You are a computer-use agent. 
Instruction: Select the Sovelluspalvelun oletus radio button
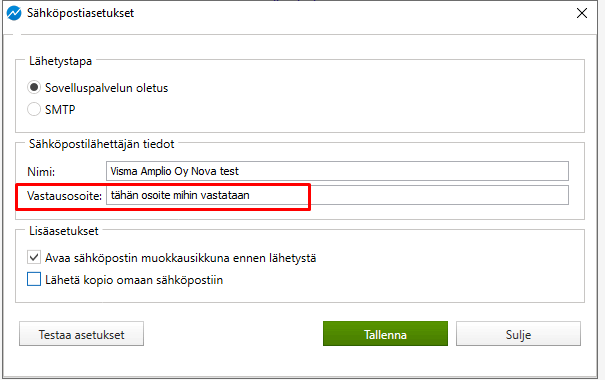click(34, 88)
